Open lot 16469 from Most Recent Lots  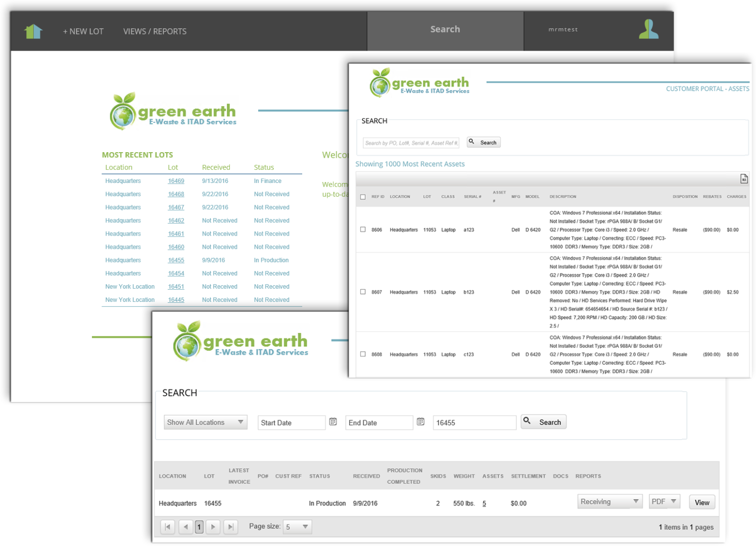coord(176,180)
